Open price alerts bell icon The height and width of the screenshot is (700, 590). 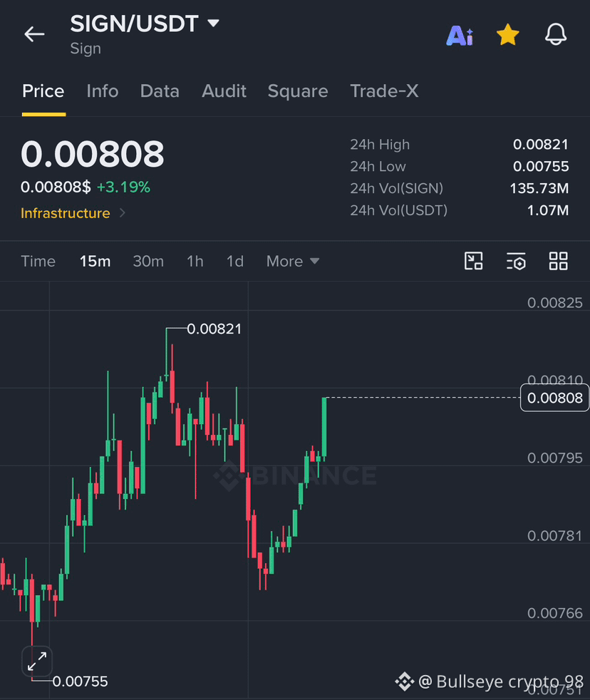pos(556,34)
